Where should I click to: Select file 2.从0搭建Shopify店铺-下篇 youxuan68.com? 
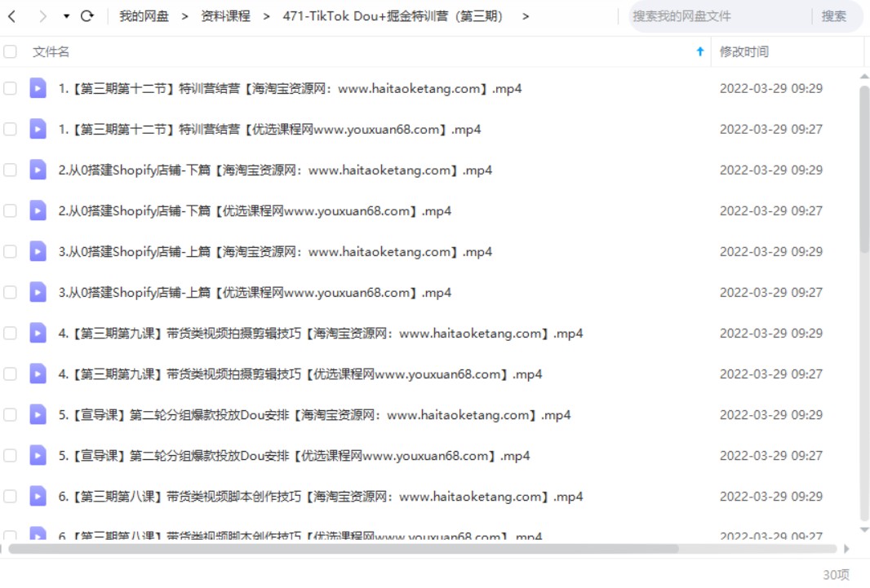pos(255,211)
